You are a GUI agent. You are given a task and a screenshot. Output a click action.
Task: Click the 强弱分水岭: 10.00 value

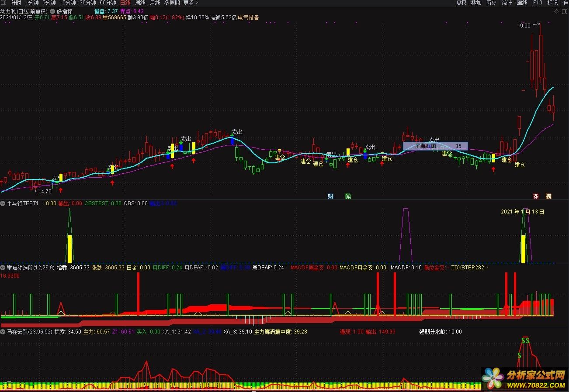tap(440, 332)
